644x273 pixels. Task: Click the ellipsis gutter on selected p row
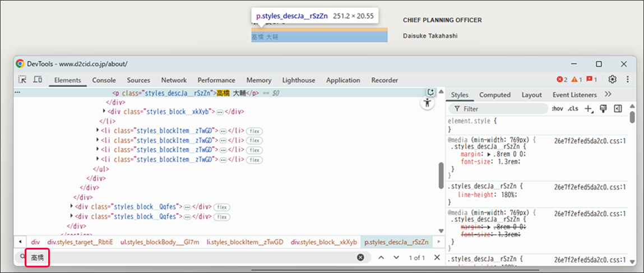coord(17,93)
